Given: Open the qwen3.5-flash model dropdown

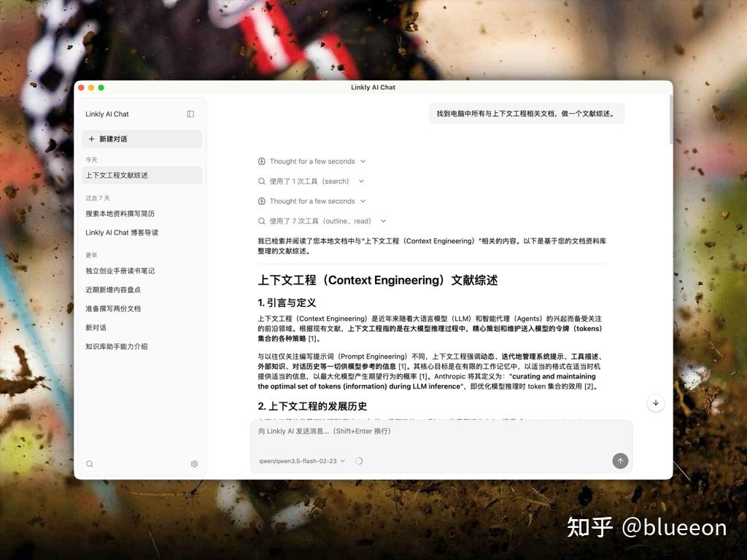Looking at the screenshot, I should (302, 461).
